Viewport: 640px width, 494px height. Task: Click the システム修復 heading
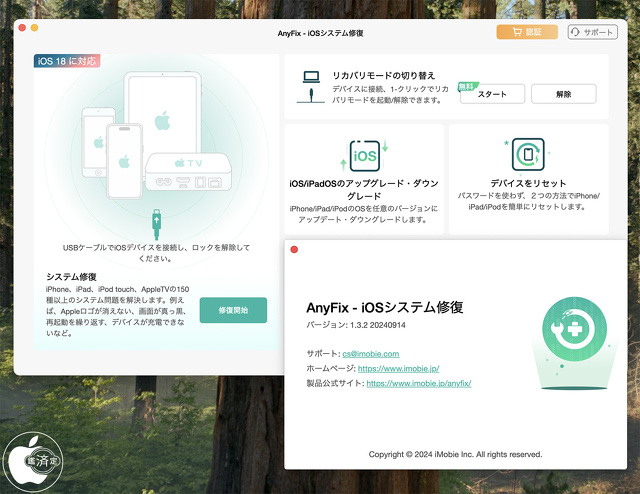tap(71, 277)
